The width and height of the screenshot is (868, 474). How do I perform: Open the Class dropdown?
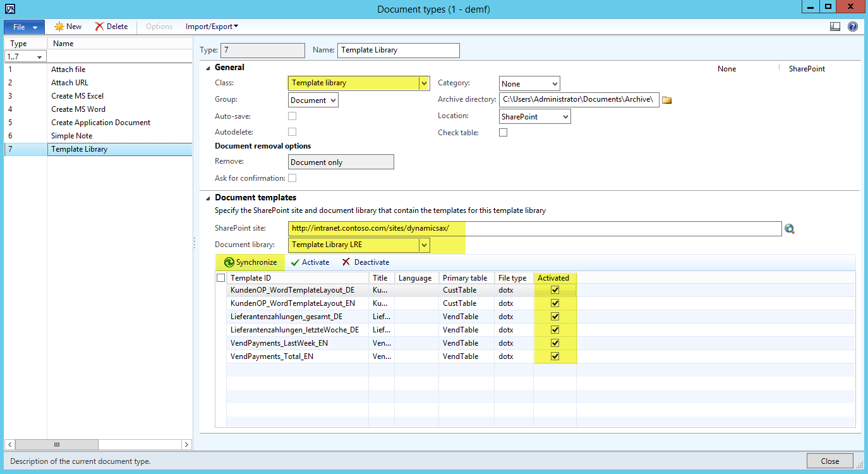(x=424, y=83)
